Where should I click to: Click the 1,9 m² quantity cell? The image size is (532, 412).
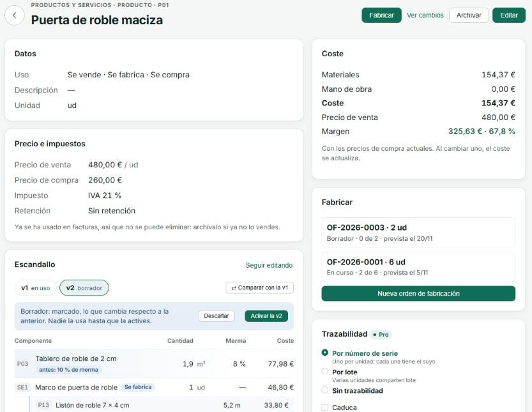click(x=194, y=364)
